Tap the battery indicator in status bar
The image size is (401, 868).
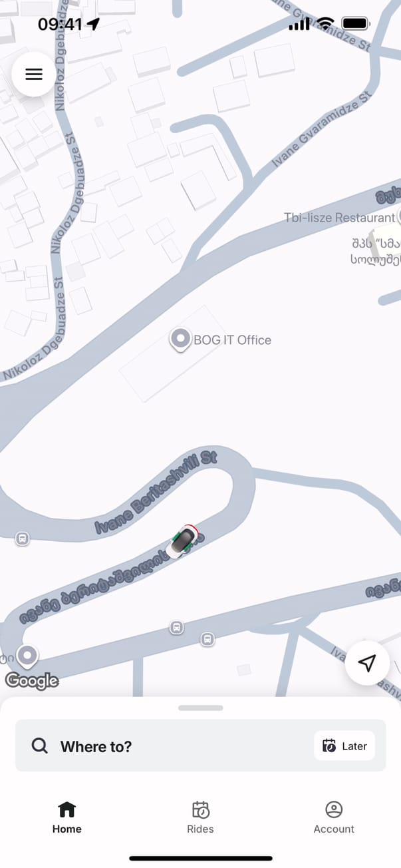coord(356,24)
